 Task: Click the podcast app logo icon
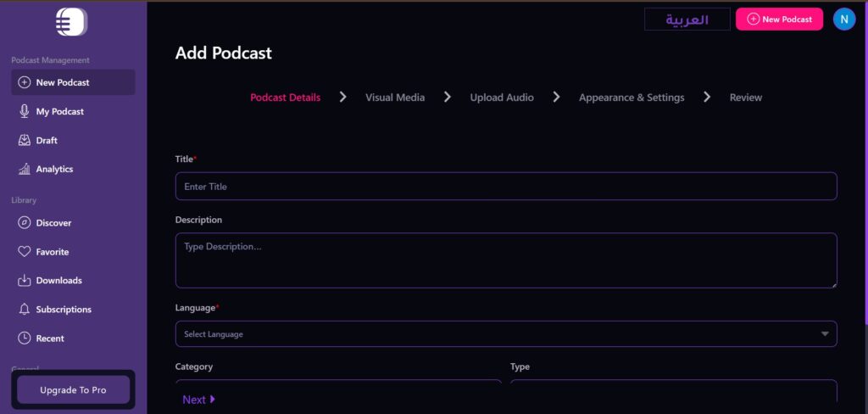click(71, 22)
